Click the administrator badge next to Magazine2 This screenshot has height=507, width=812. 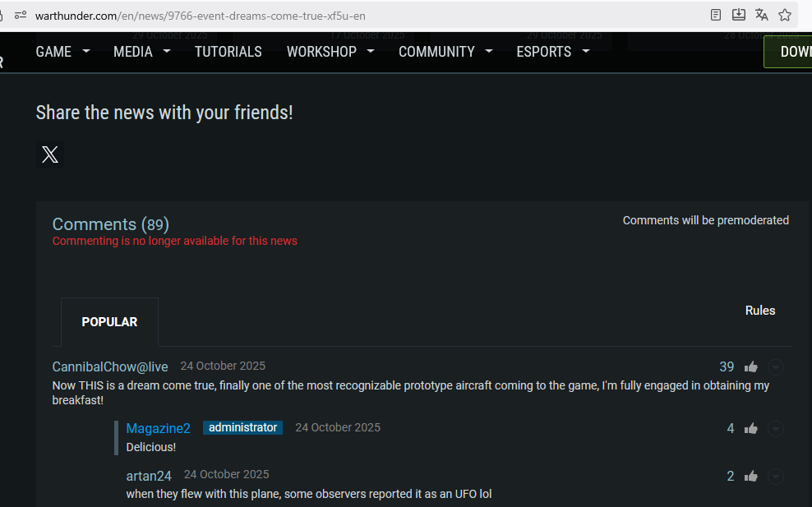coord(243,428)
